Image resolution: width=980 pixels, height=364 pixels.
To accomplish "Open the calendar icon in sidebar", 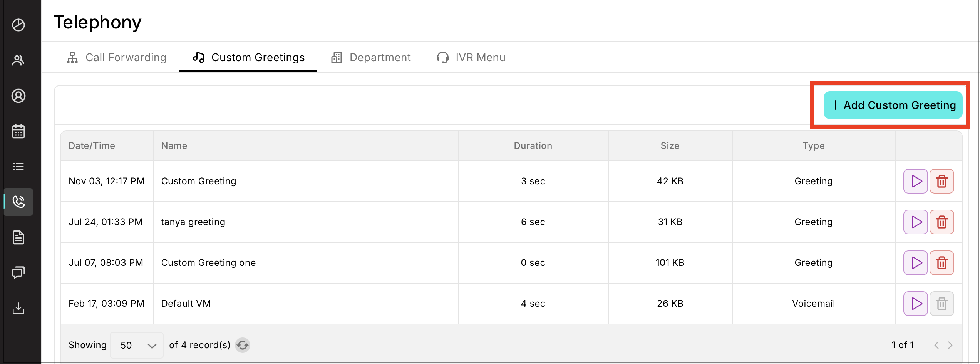I will click(x=18, y=131).
